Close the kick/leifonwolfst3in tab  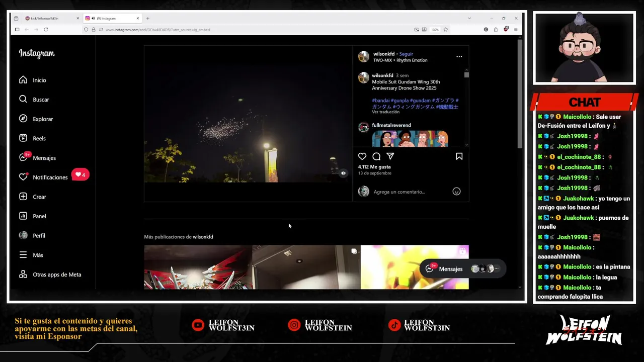(x=78, y=18)
